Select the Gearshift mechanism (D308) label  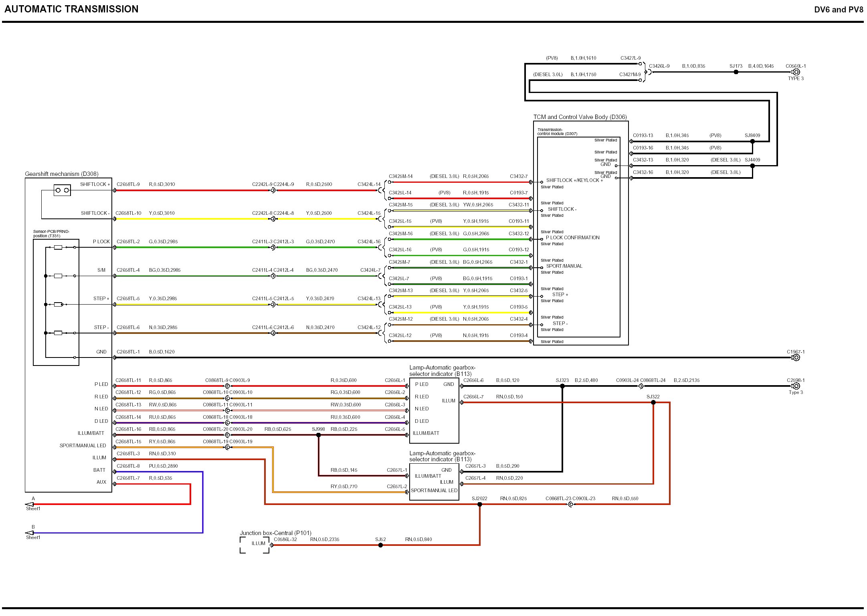pyautogui.click(x=62, y=174)
